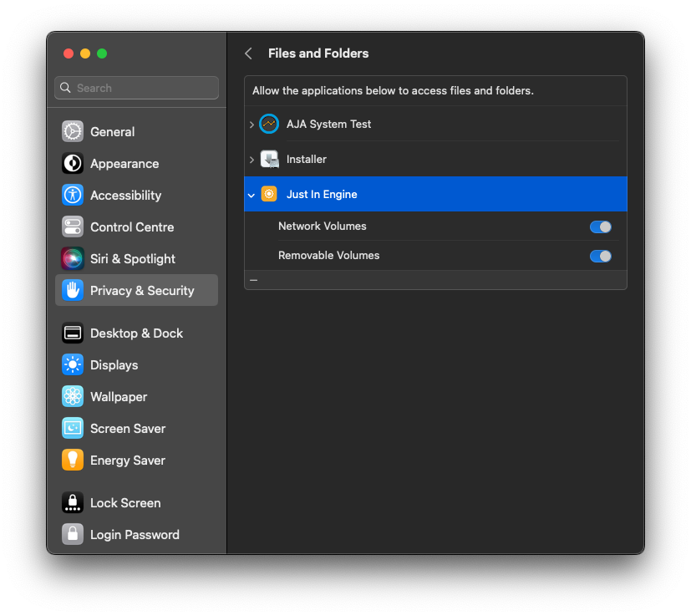Viewport: 691px width, 616px height.
Task: Open Wallpaper settings
Action: point(137,396)
